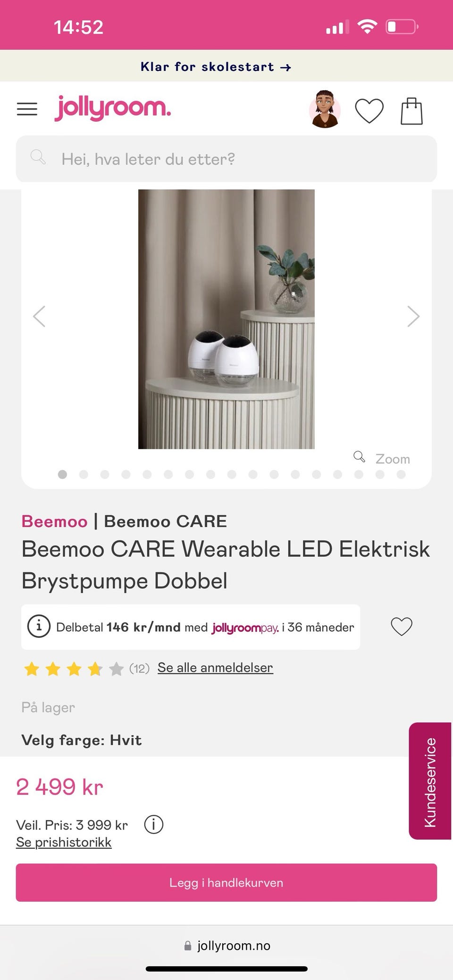Image resolution: width=453 pixels, height=980 pixels.
Task: Click the Zoom magnifier on image
Action: pos(382,458)
